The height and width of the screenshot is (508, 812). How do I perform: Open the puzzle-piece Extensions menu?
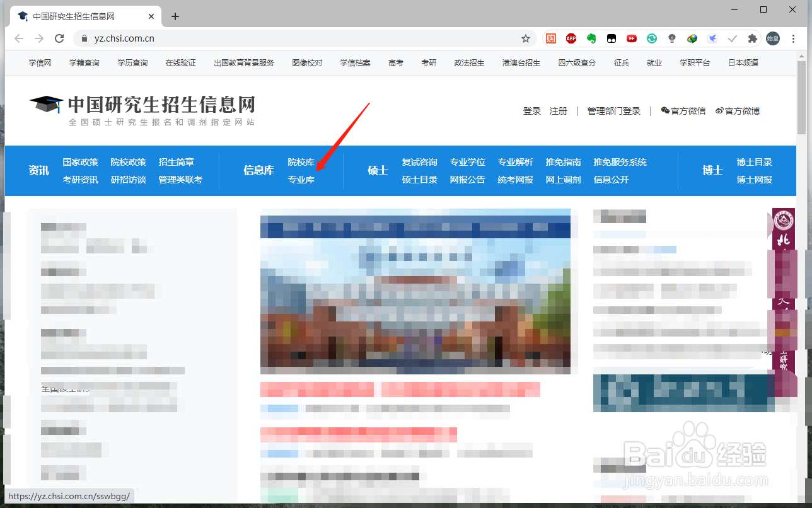pos(752,38)
